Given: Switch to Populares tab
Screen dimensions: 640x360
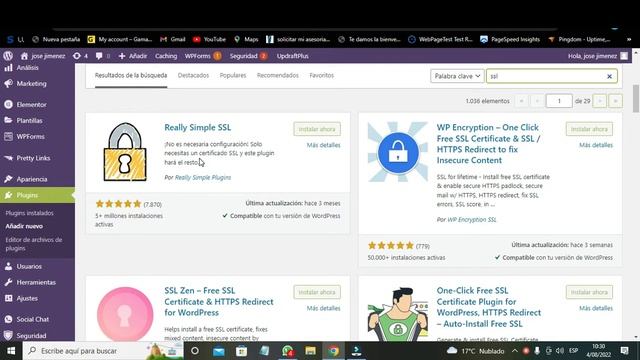Looking at the screenshot, I should (x=233, y=76).
